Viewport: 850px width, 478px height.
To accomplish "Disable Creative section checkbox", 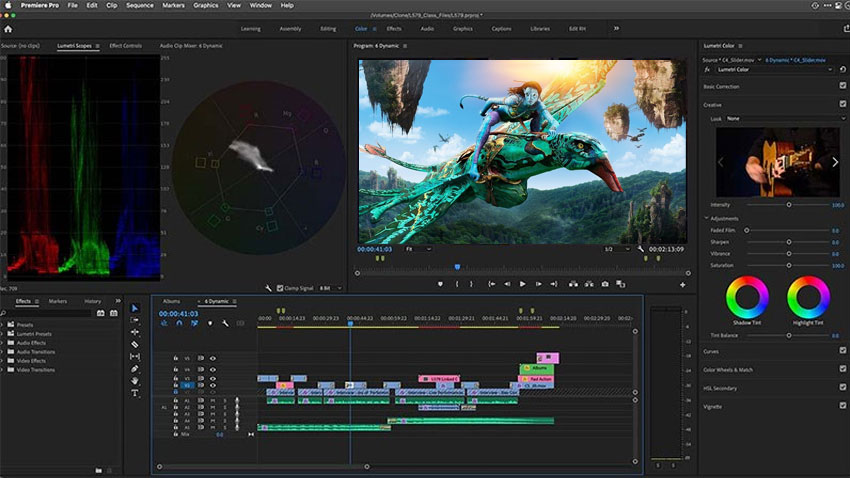I will (x=842, y=104).
